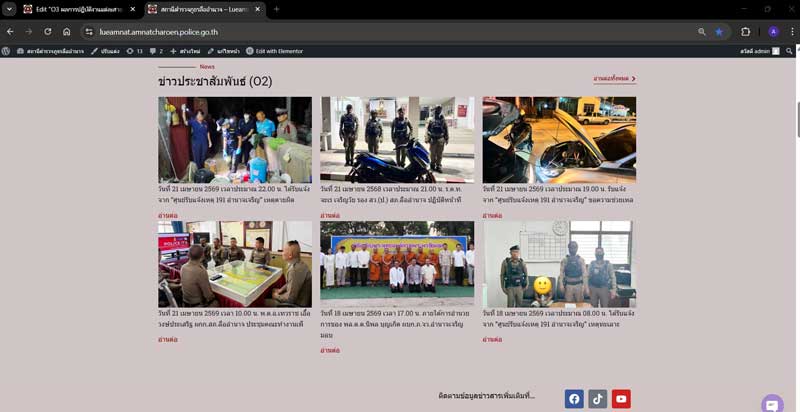The width and height of the screenshot is (800, 412).
Task: Click the admin bar search magnifier
Action: (x=789, y=50)
